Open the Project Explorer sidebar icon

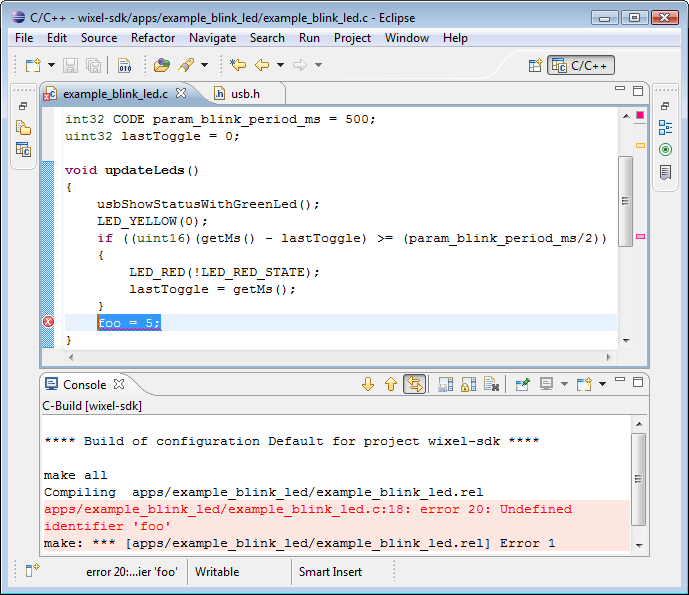pyautogui.click(x=23, y=128)
